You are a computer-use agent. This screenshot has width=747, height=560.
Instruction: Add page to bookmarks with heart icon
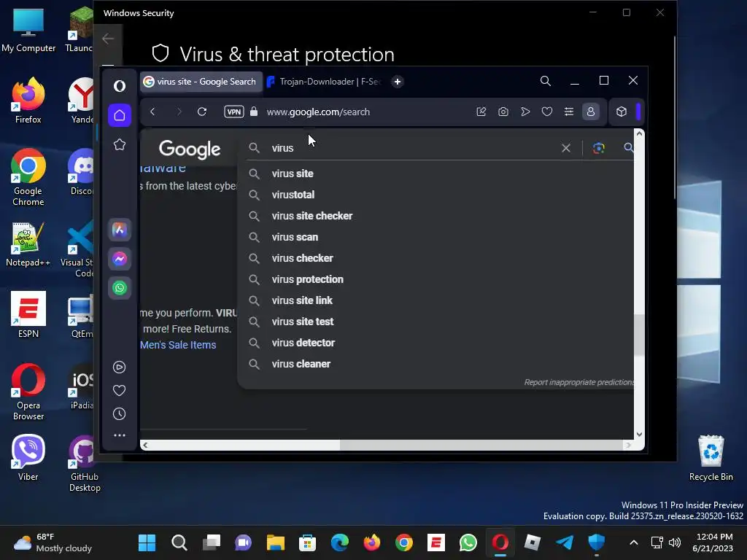pos(547,112)
